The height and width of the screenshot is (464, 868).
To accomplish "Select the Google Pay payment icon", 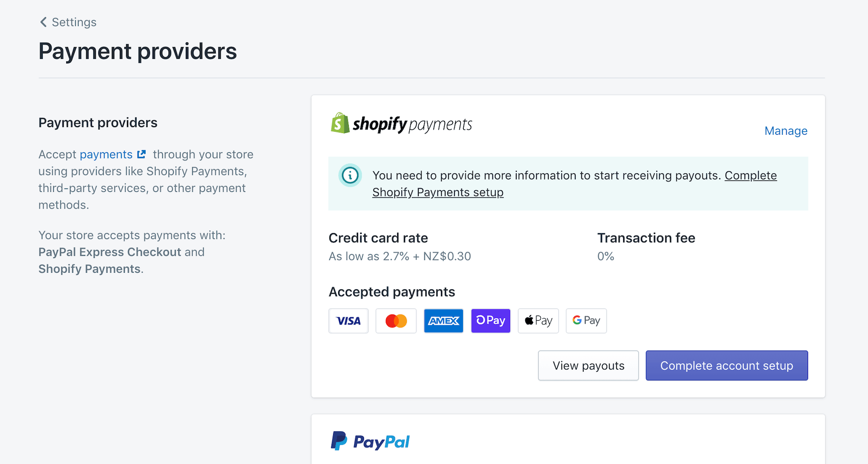I will (585, 321).
